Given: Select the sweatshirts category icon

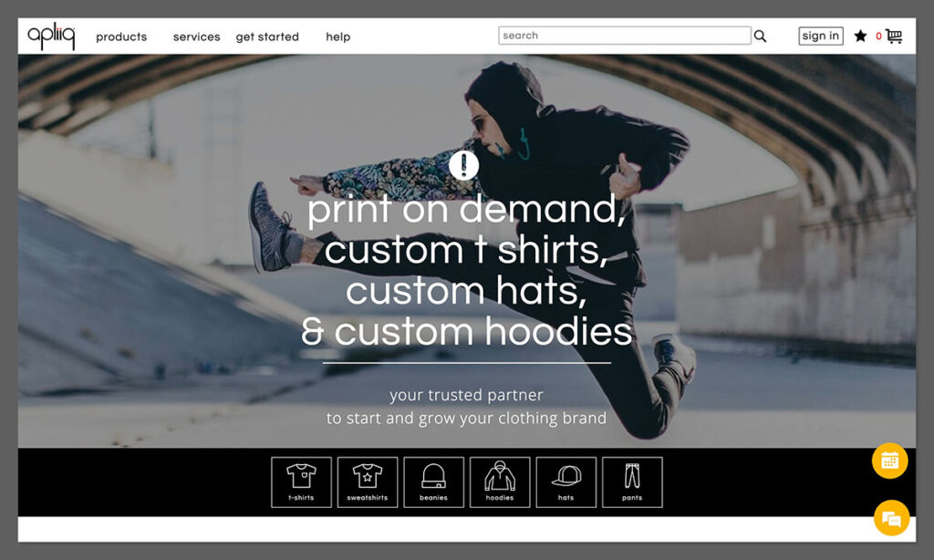Looking at the screenshot, I should pos(368,482).
